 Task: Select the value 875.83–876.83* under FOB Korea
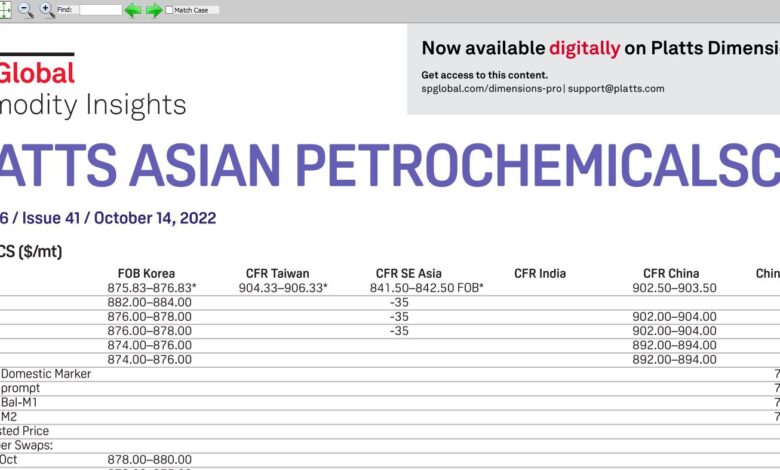[x=152, y=288]
